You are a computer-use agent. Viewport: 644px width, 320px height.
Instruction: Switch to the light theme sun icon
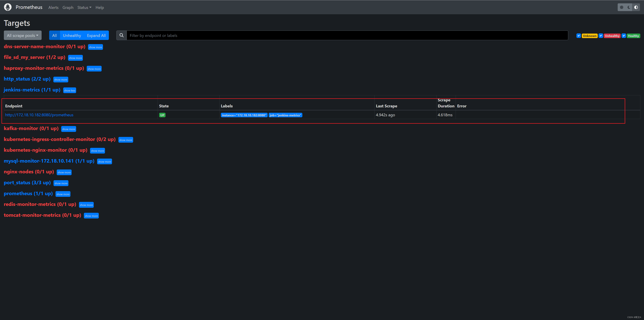622,7
